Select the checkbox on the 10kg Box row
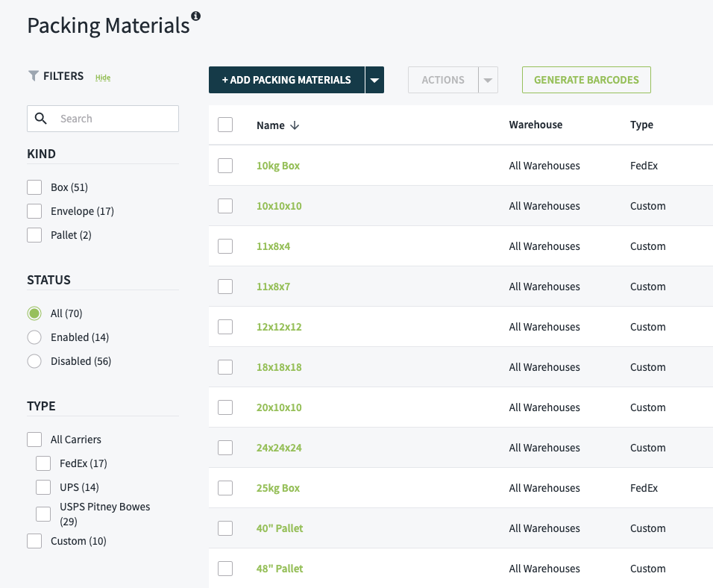The width and height of the screenshot is (713, 588). coord(225,165)
